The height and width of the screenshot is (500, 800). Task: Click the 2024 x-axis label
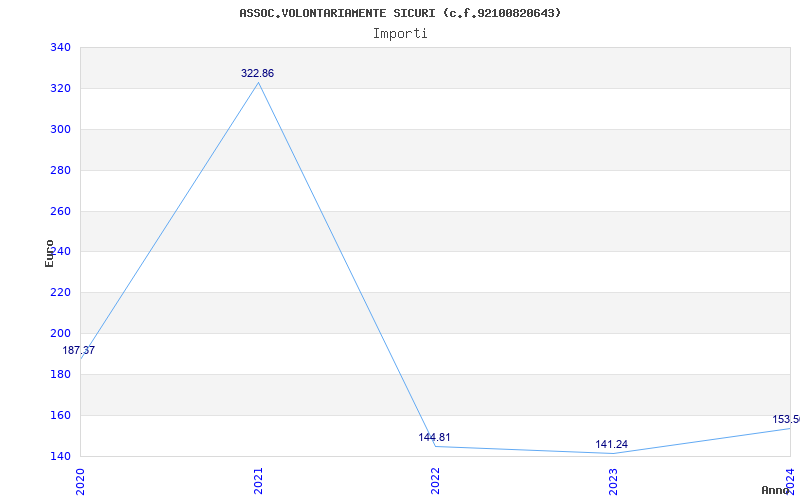pyautogui.click(x=790, y=480)
